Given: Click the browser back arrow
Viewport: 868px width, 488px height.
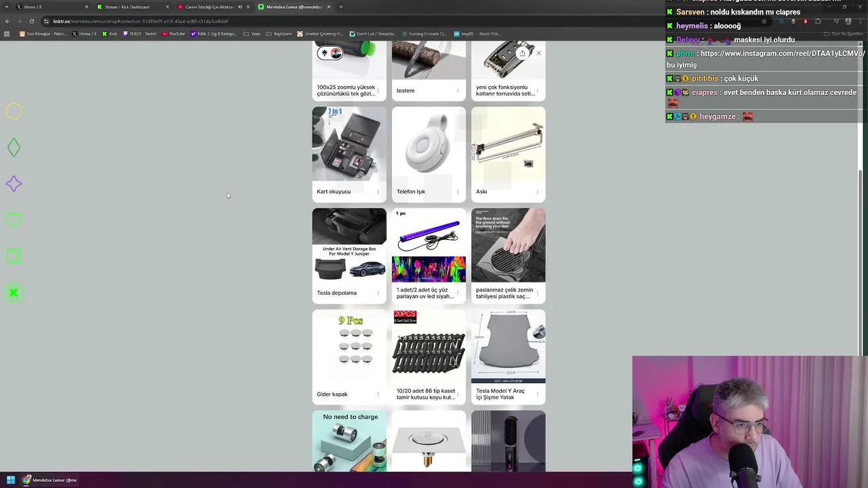Looking at the screenshot, I should (x=7, y=21).
